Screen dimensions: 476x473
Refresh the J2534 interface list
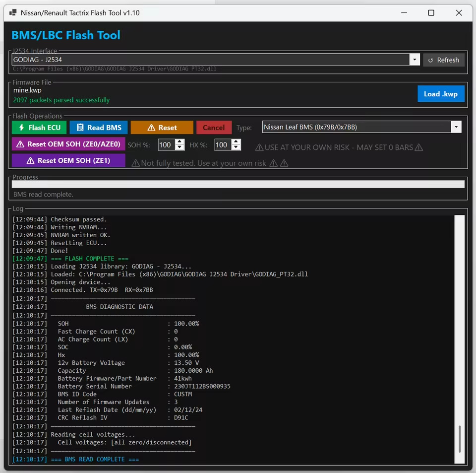[x=443, y=60]
